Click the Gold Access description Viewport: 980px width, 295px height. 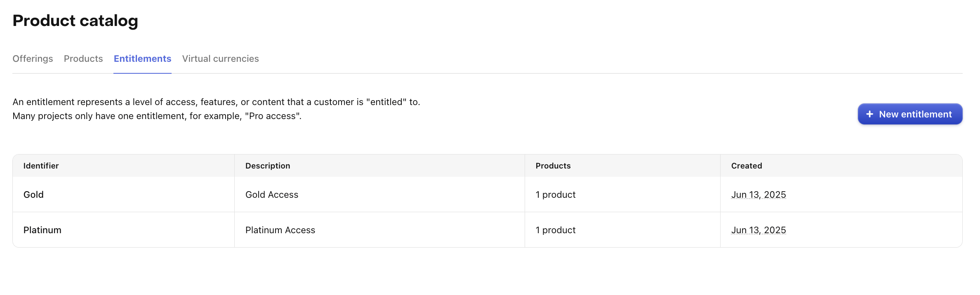pyautogui.click(x=272, y=194)
